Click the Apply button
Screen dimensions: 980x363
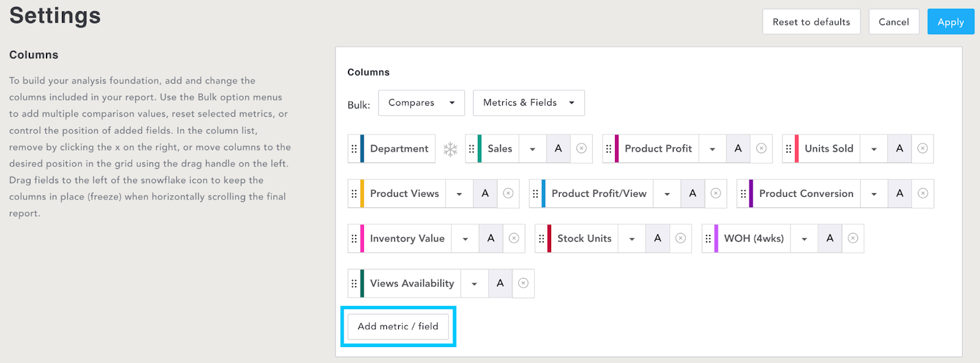click(x=951, y=22)
